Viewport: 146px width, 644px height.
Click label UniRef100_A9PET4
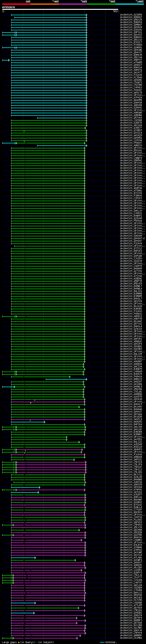click(131, 70)
